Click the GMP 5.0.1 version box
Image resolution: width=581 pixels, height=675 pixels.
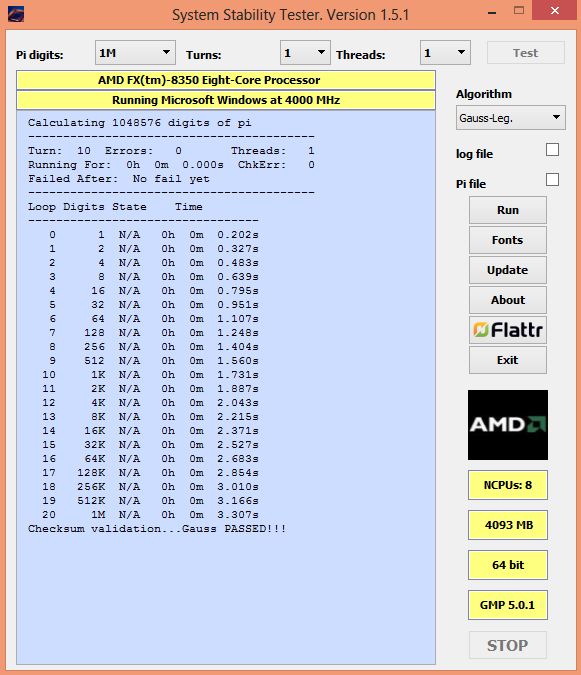click(x=508, y=605)
